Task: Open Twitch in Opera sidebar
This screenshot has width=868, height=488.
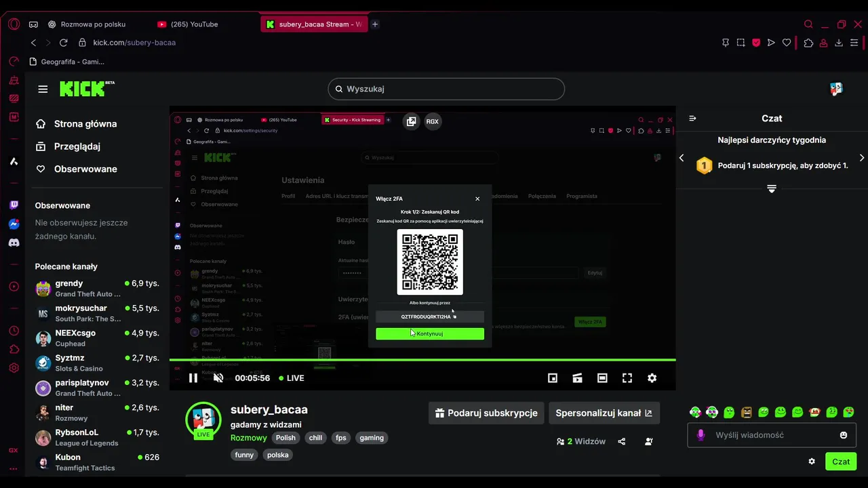Action: (x=14, y=205)
